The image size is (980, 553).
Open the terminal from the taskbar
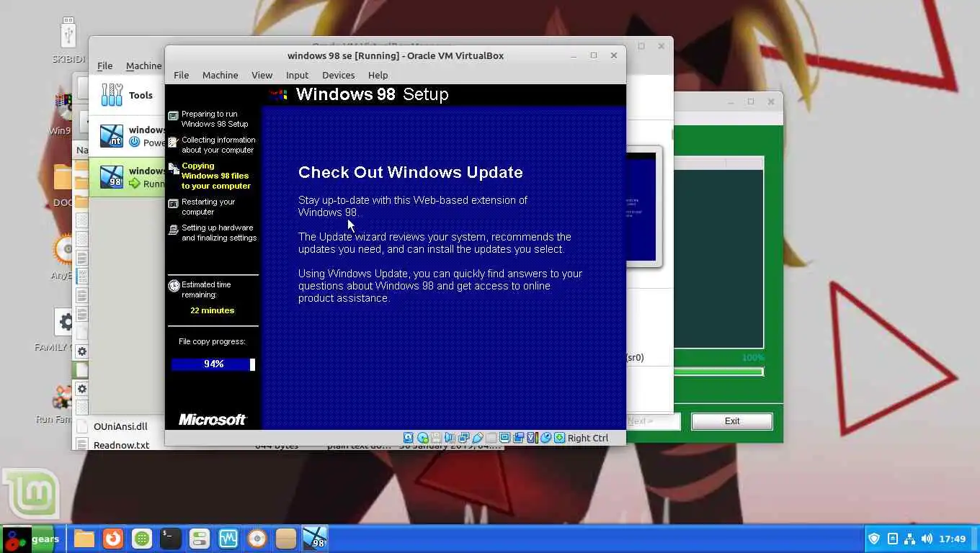tap(171, 539)
